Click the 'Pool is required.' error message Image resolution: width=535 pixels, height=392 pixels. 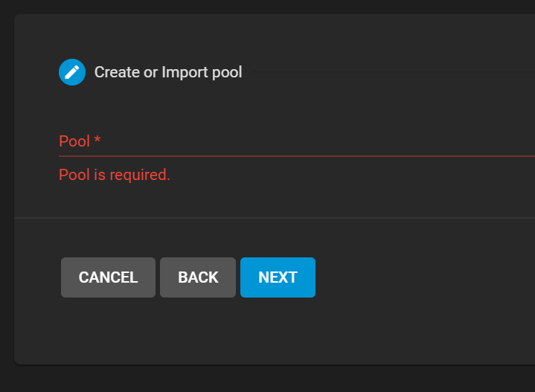point(115,175)
